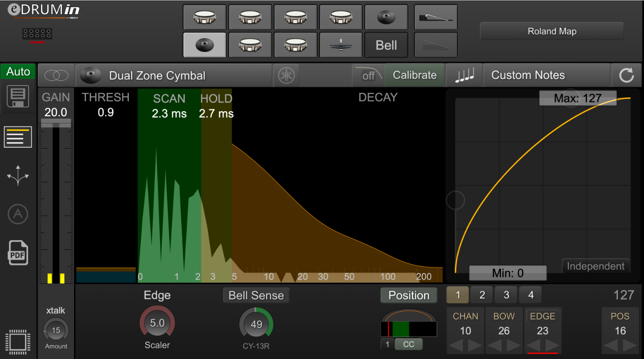
Task: Select the Bell input pad
Action: [x=386, y=45]
